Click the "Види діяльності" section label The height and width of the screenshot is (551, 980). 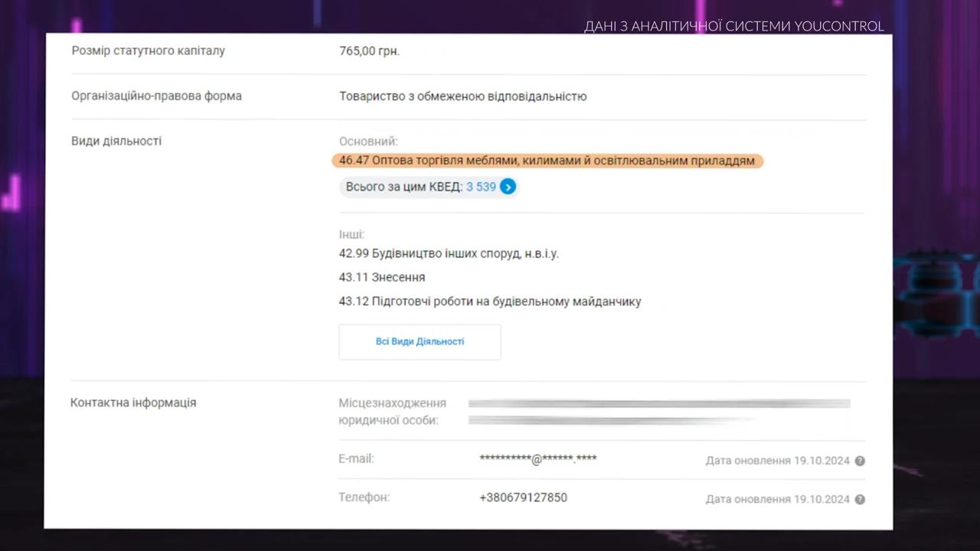pyautogui.click(x=116, y=142)
